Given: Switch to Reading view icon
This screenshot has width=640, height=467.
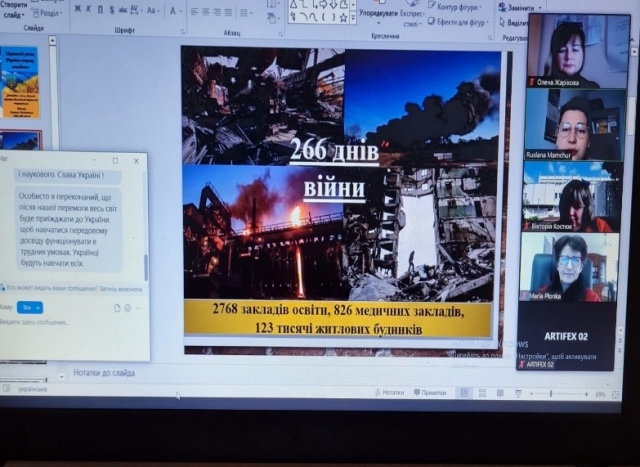Looking at the screenshot, I should click(500, 394).
